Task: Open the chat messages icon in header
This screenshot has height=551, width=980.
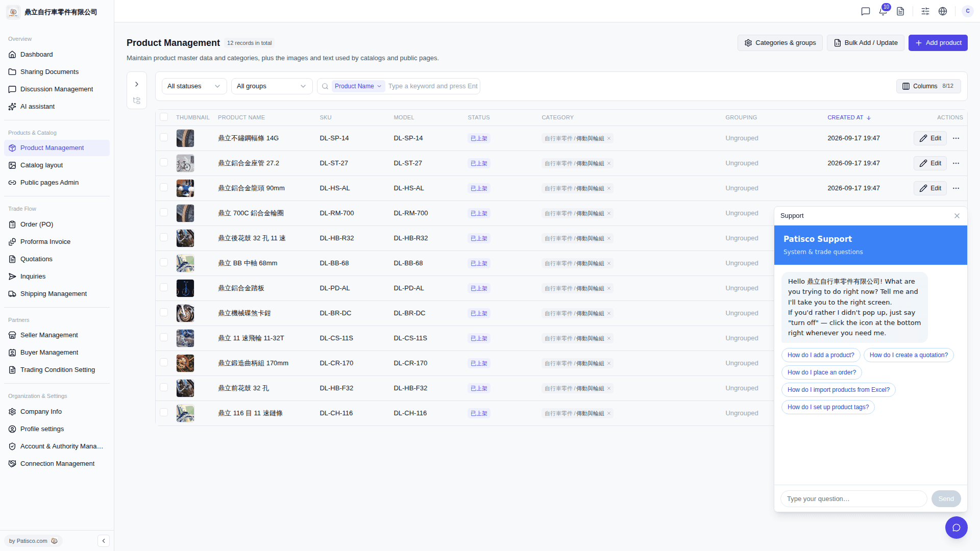Action: coord(866,11)
